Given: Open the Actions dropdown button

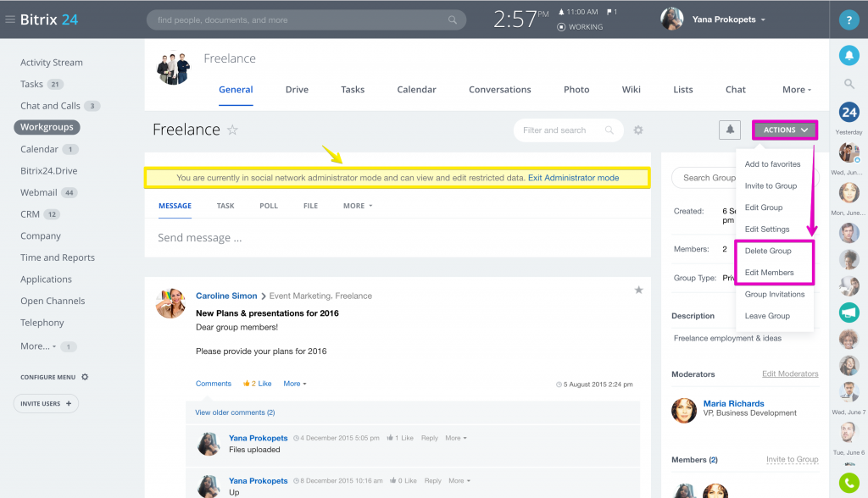Looking at the screenshot, I should pos(784,130).
